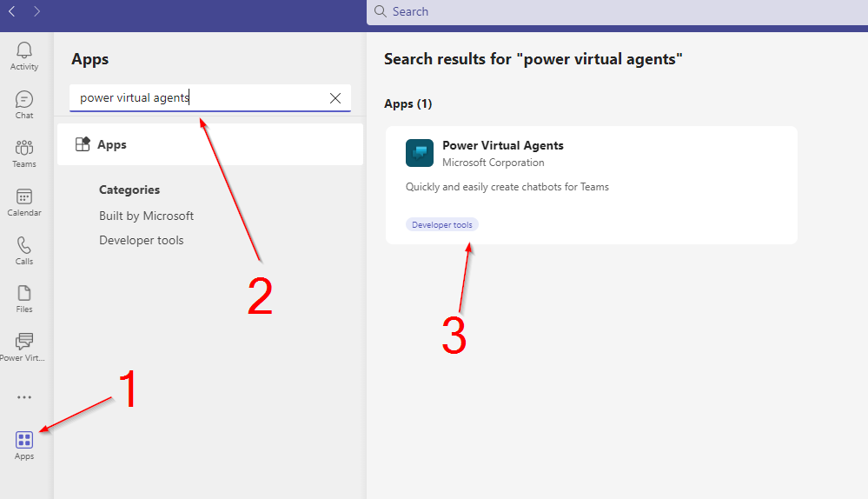This screenshot has height=499, width=868.
Task: Choose Built by Microsoft category
Action: coord(146,216)
